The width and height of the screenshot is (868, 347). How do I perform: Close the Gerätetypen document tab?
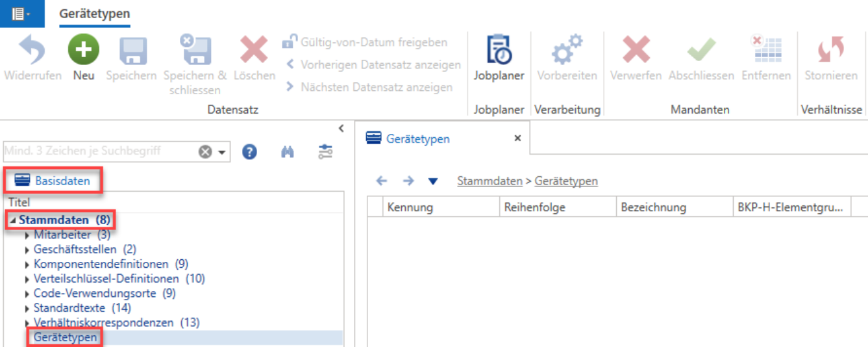coord(517,138)
